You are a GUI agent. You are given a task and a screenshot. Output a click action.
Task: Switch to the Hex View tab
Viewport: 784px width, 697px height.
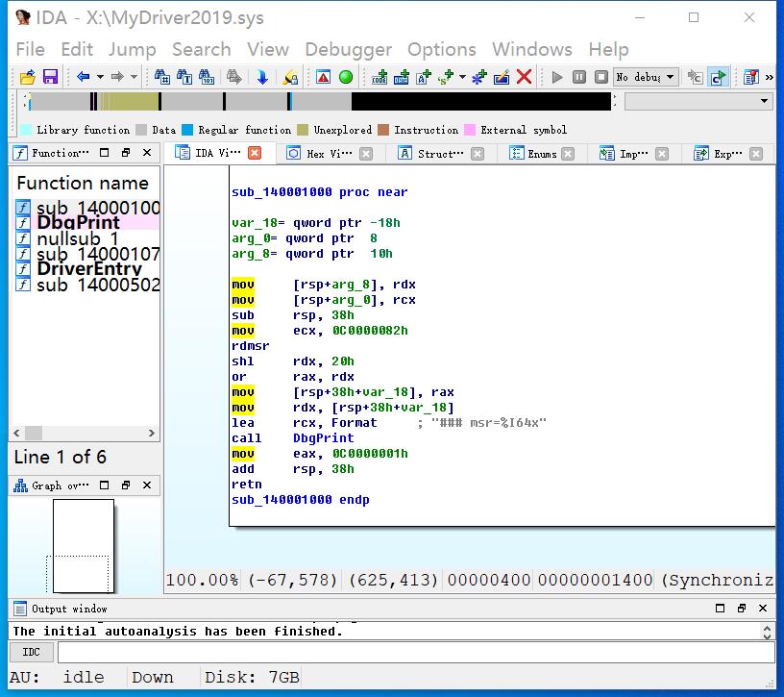click(x=329, y=153)
